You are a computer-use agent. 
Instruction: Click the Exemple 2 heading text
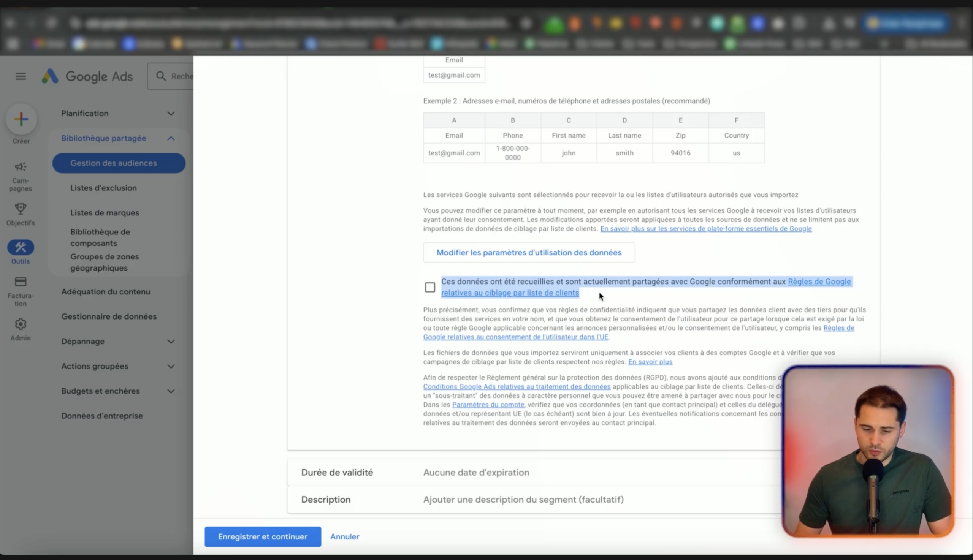[x=566, y=101]
